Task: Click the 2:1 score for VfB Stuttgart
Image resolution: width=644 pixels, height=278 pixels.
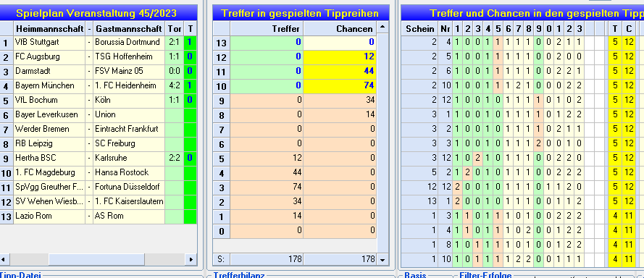Action: [x=175, y=42]
